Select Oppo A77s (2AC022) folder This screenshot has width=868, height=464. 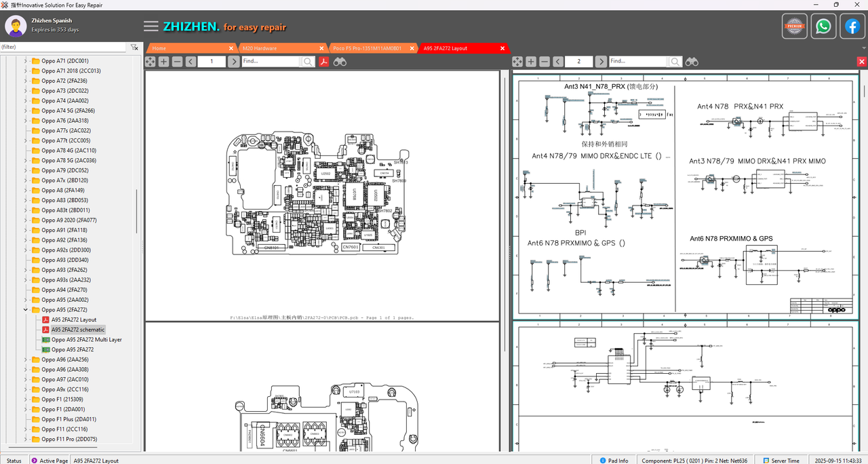66,131
